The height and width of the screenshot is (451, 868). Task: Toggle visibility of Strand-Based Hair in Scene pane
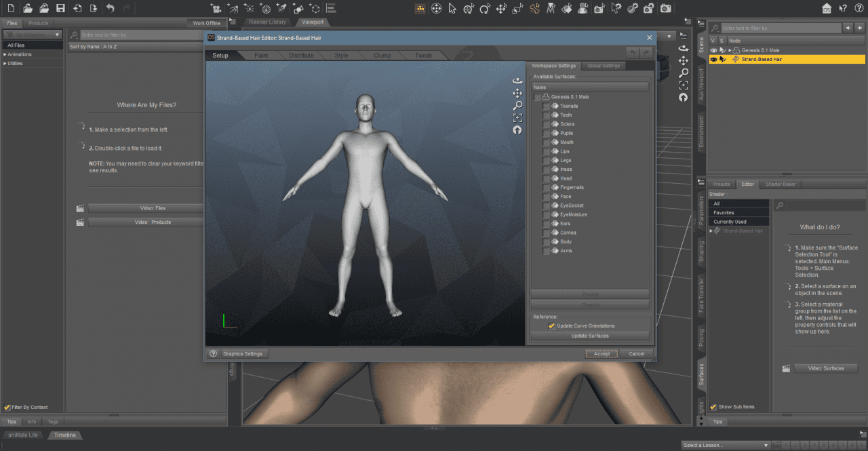(712, 59)
